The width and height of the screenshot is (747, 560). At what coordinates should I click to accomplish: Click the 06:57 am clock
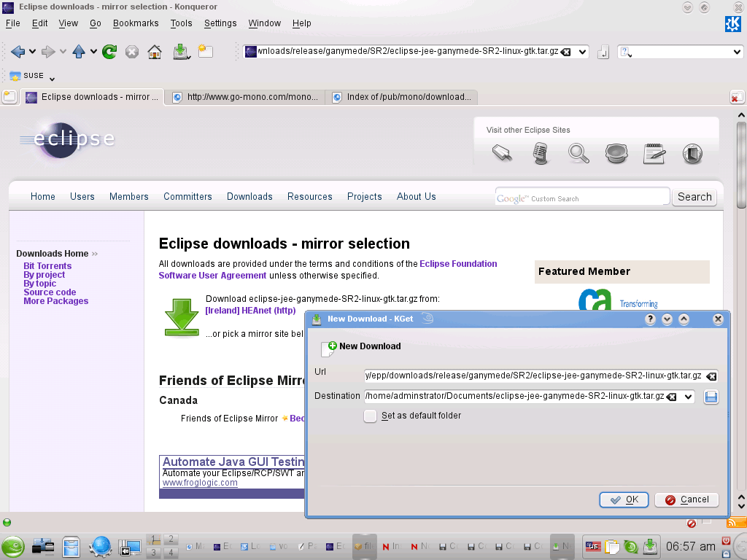690,546
